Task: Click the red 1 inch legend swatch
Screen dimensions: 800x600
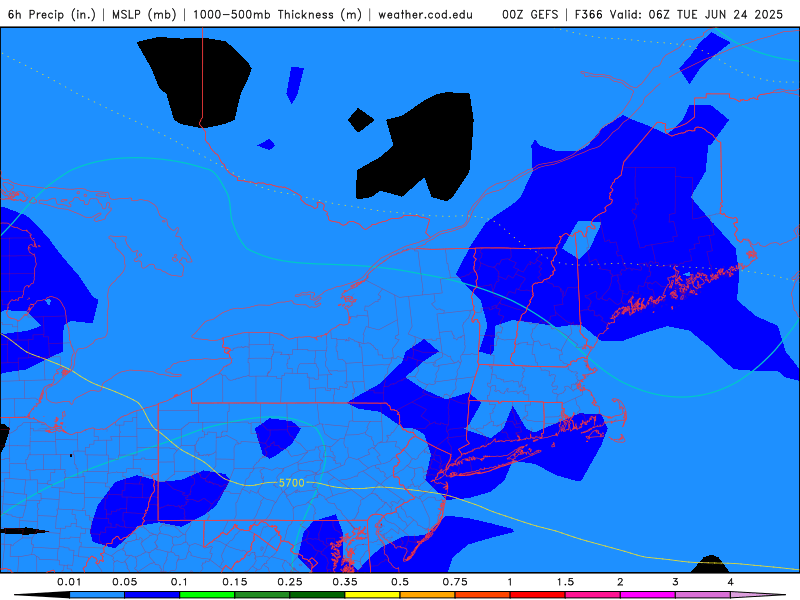Action: coord(538,595)
